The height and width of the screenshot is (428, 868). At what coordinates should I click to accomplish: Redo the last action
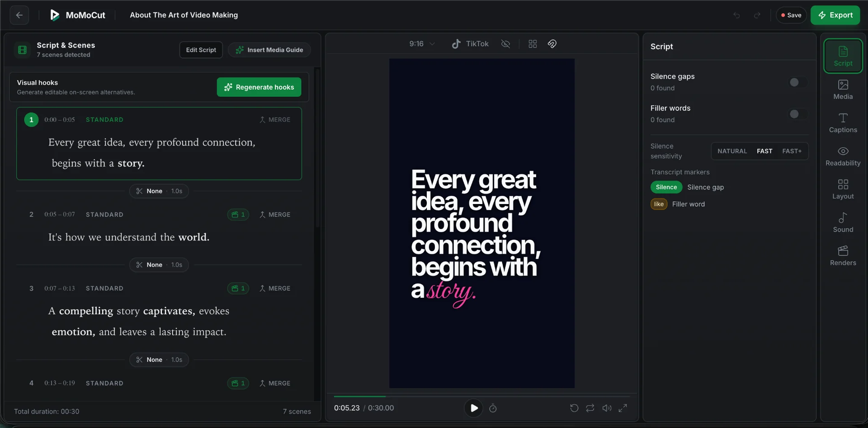tap(757, 15)
